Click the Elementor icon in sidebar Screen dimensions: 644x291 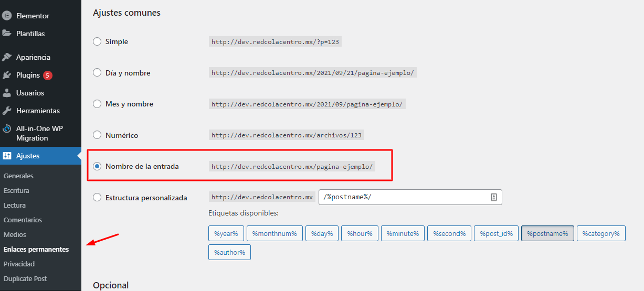click(x=7, y=16)
